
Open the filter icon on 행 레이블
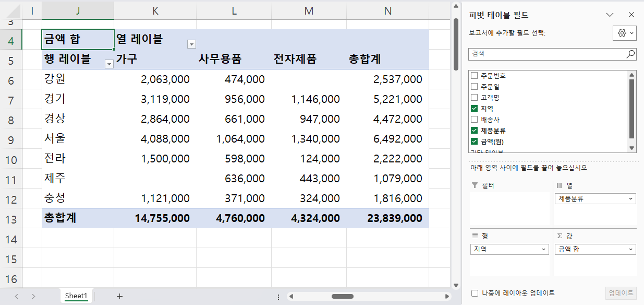click(x=109, y=63)
